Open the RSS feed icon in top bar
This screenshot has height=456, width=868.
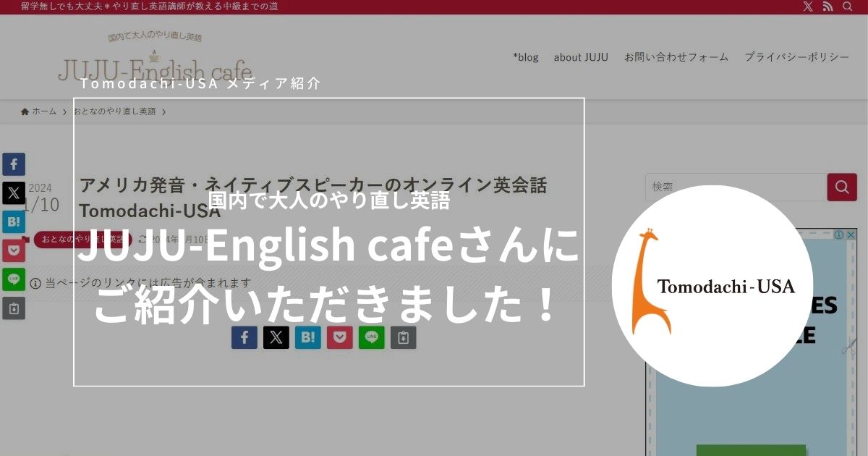(x=828, y=7)
